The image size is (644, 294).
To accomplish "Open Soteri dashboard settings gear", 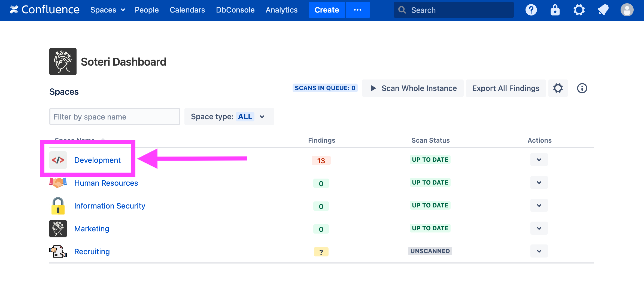I will pos(558,88).
